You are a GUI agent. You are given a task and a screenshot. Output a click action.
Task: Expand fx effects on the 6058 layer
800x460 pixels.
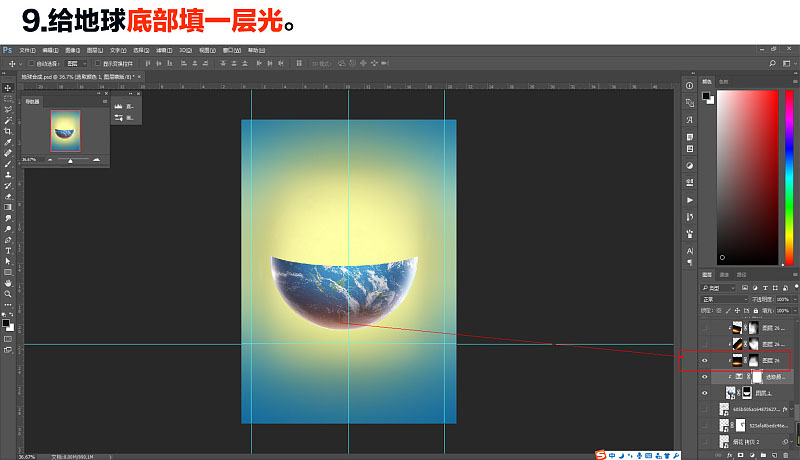(792, 410)
